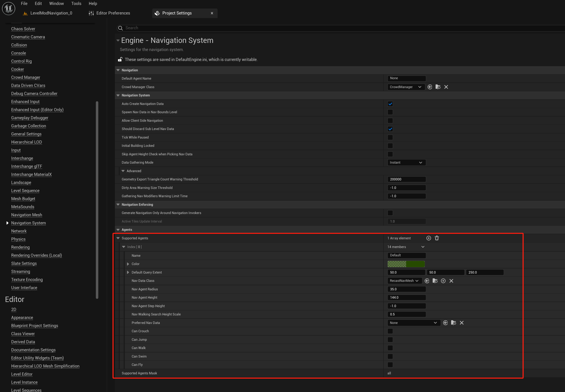Expand the Default Query Extent row

tap(128, 272)
